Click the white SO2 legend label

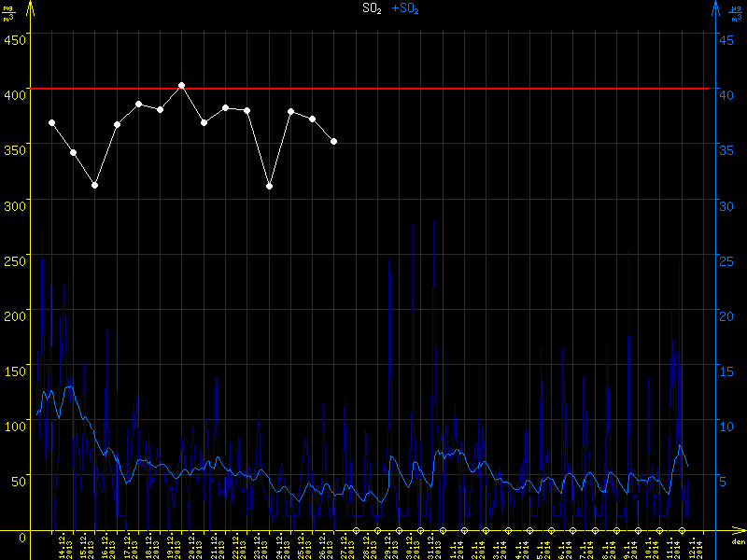tap(371, 8)
